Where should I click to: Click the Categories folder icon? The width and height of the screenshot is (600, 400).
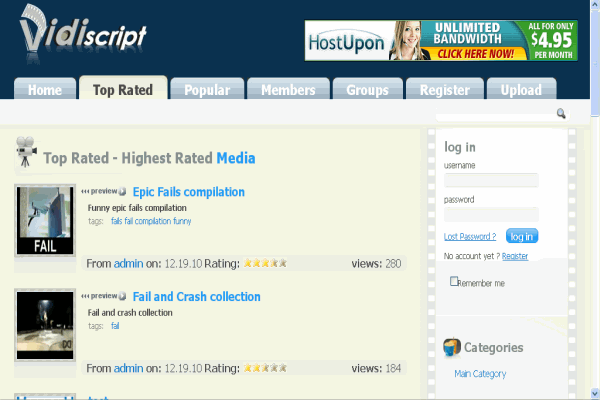coord(453,347)
